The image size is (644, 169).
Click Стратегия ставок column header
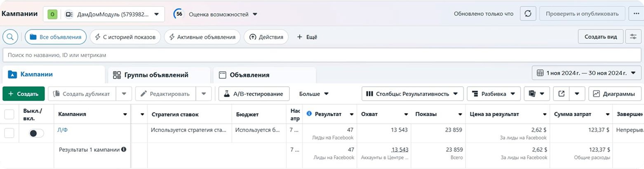tap(175, 114)
